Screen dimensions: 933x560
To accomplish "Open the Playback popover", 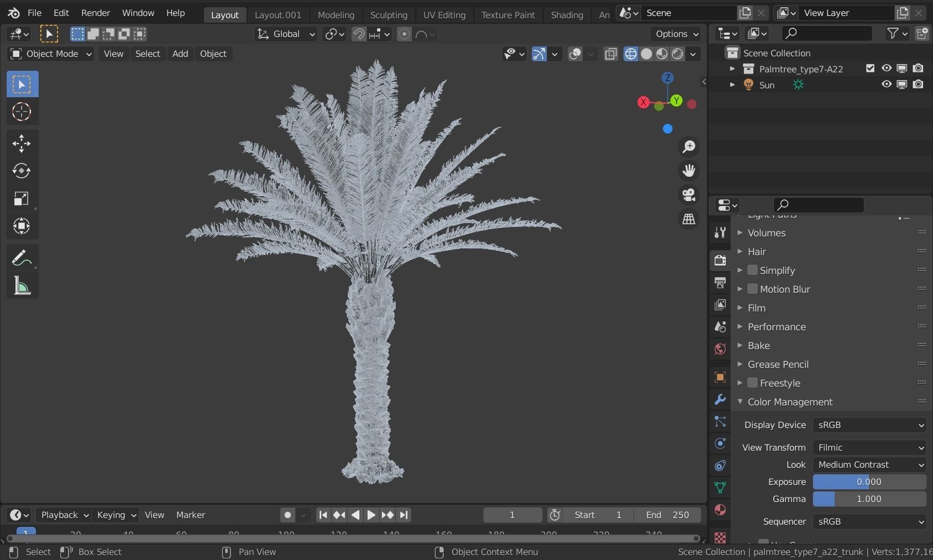I will click(64, 515).
